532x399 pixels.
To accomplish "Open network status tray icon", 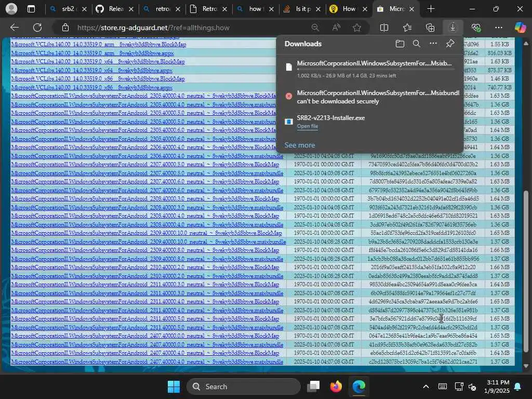I will coord(459,387).
